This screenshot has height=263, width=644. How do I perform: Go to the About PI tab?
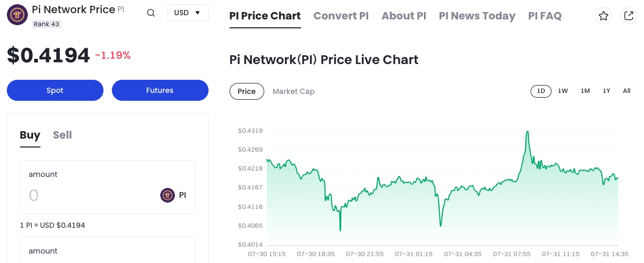pos(403,16)
